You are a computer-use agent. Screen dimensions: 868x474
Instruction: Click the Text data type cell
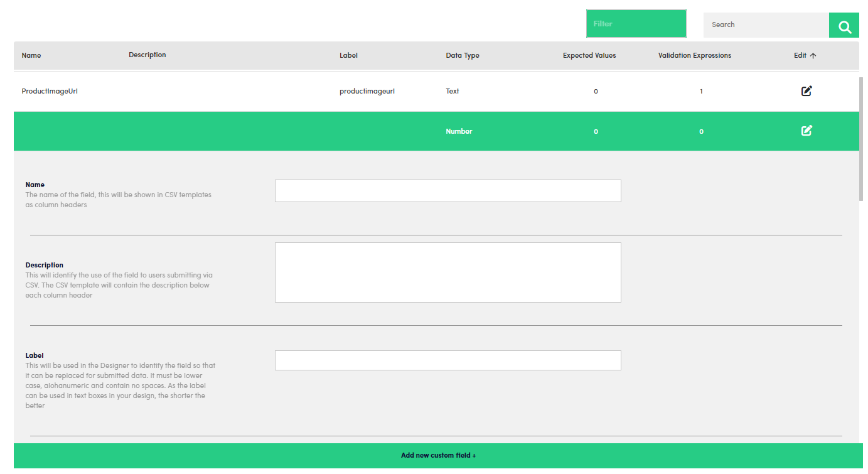tap(453, 92)
